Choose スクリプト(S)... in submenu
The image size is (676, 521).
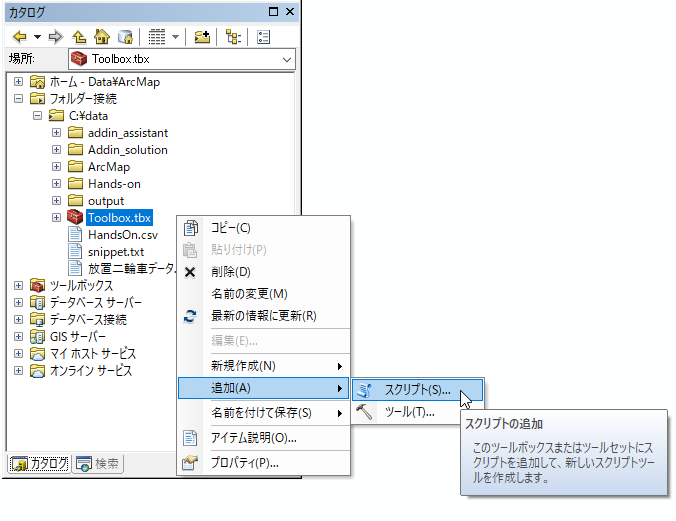click(417, 390)
